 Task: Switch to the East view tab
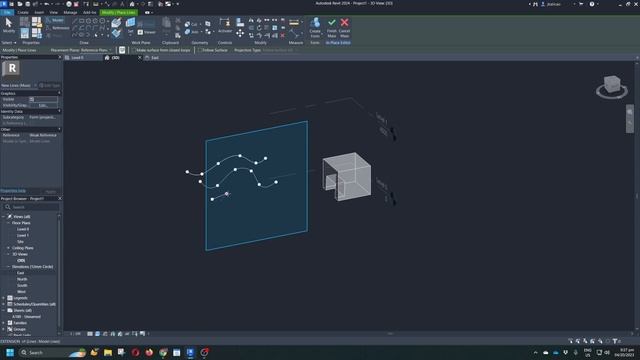[155, 58]
